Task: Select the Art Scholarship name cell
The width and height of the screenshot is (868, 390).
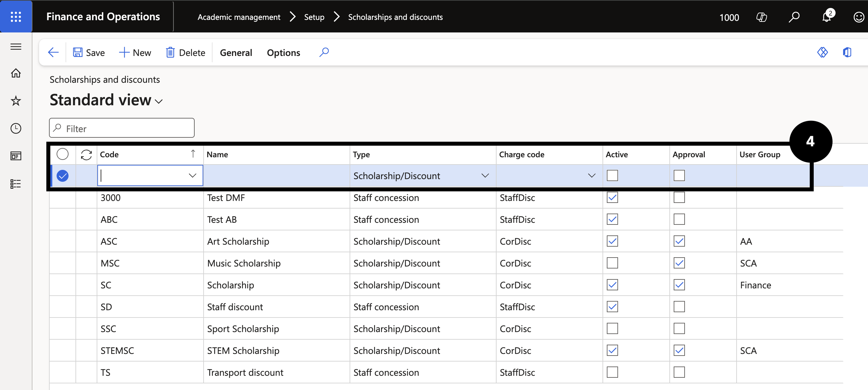Action: coord(276,241)
